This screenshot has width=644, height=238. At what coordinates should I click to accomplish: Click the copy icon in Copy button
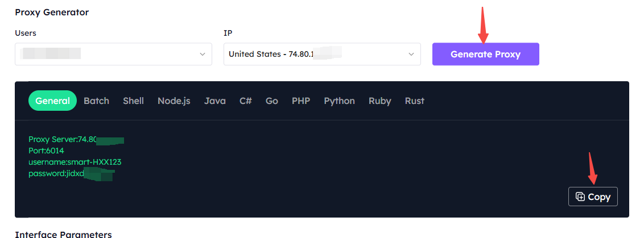(x=580, y=197)
